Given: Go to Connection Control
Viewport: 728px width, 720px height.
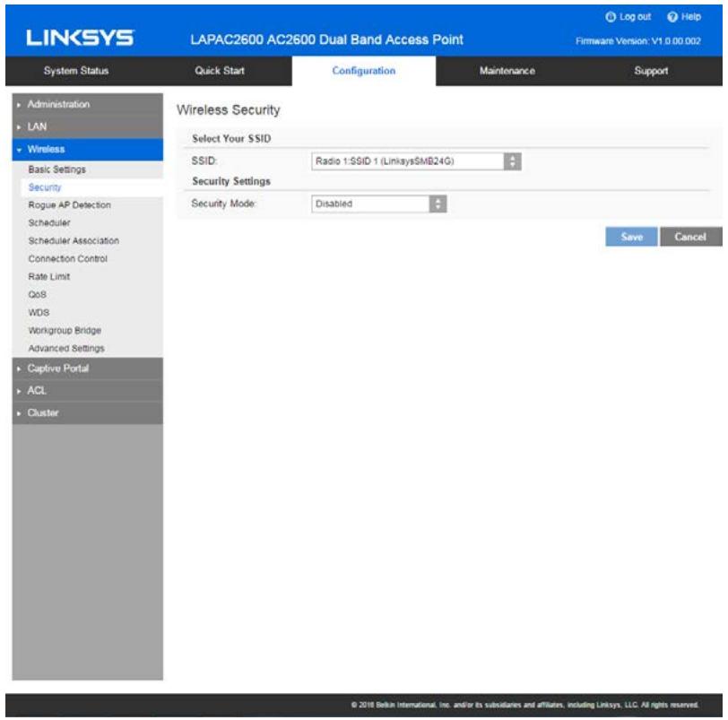Looking at the screenshot, I should click(x=68, y=259).
